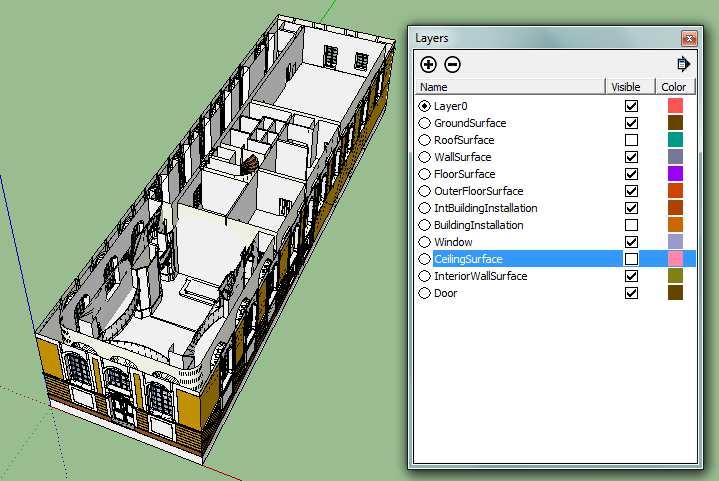
Task: Click the Color column header
Action: (x=675, y=87)
